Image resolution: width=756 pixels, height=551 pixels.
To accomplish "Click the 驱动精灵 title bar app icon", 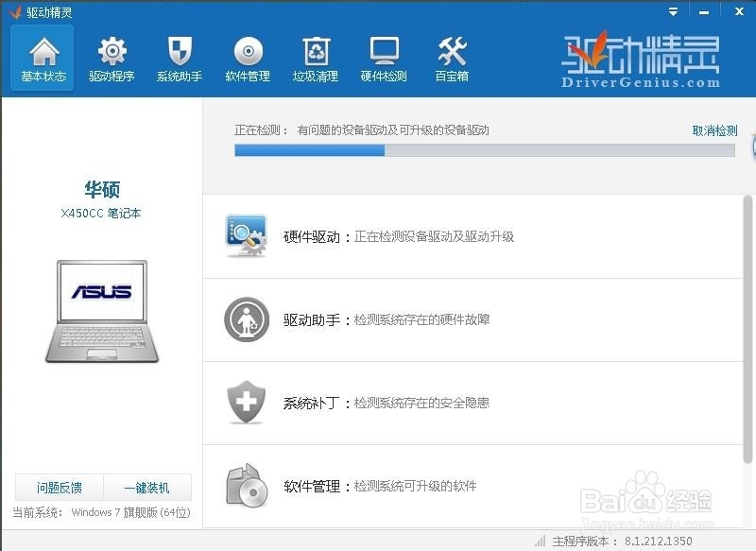I will click(x=14, y=11).
